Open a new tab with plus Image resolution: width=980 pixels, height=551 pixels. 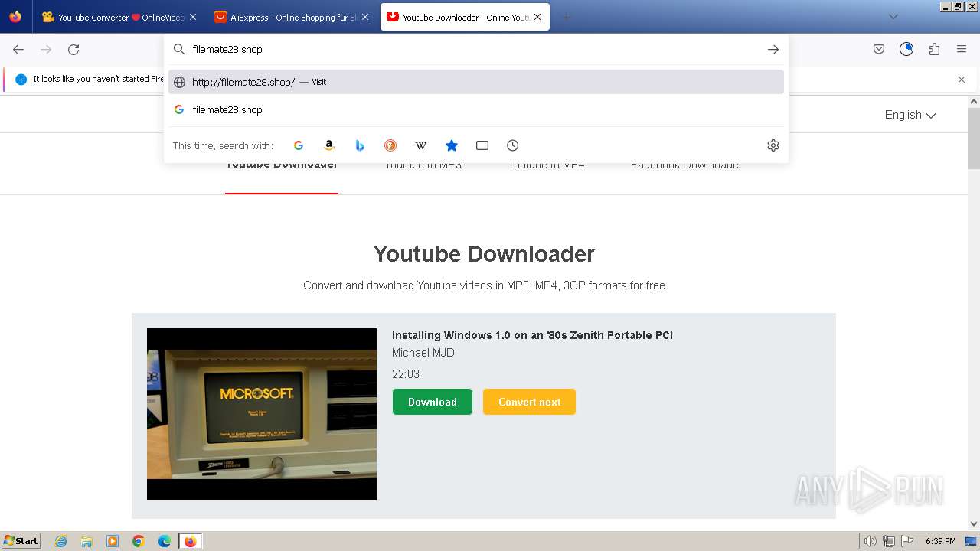pos(566,17)
